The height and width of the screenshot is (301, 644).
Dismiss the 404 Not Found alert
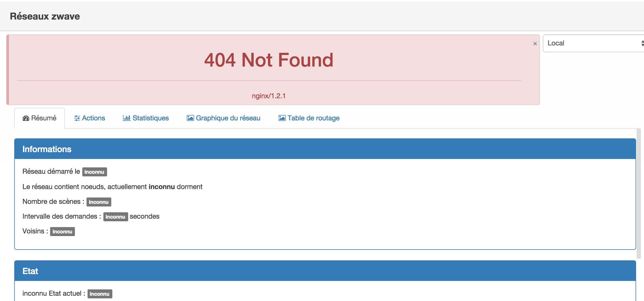(x=535, y=44)
